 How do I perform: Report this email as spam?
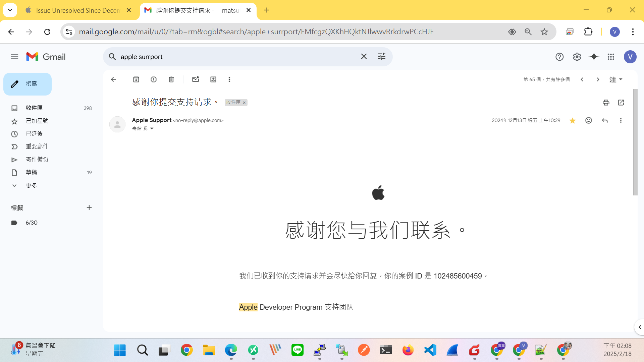pyautogui.click(x=154, y=79)
